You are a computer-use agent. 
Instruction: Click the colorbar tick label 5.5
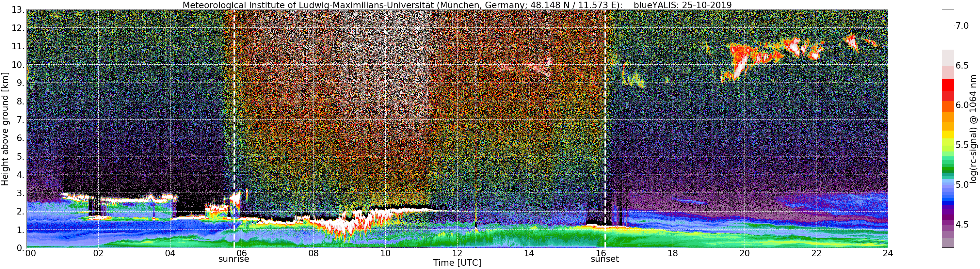[x=962, y=145]
